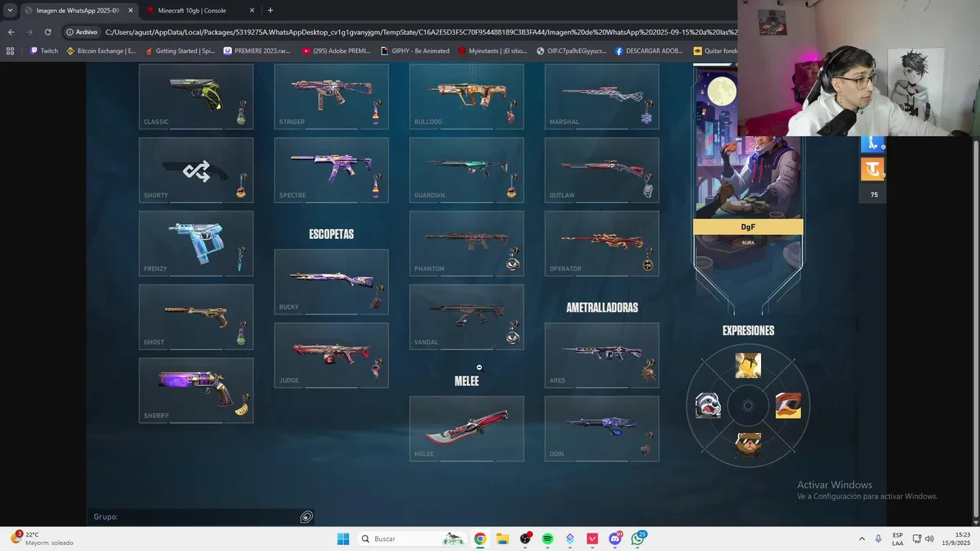The width and height of the screenshot is (980, 551).
Task: Reload the page with the refresh icon
Action: pos(47,32)
